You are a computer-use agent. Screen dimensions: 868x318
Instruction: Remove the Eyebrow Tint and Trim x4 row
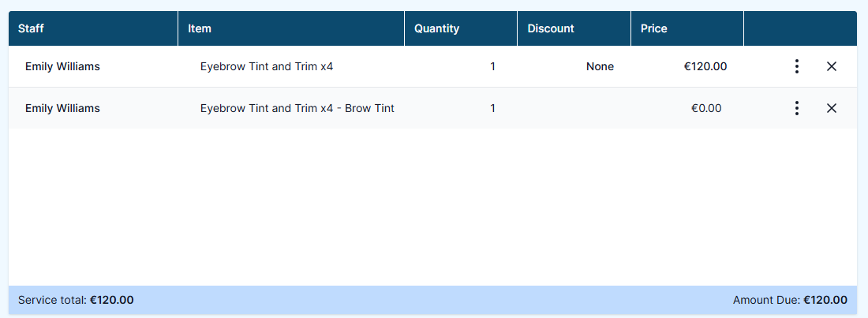(831, 66)
